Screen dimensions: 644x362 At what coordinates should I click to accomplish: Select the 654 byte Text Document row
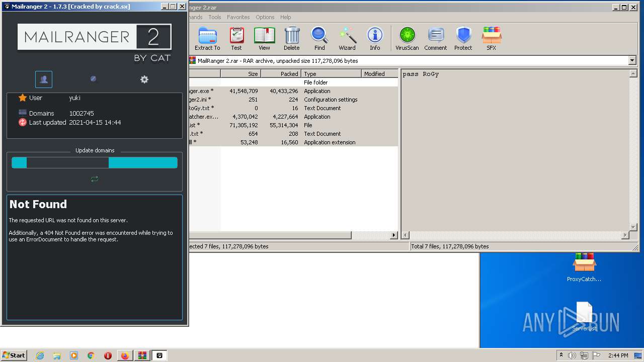pos(293,134)
